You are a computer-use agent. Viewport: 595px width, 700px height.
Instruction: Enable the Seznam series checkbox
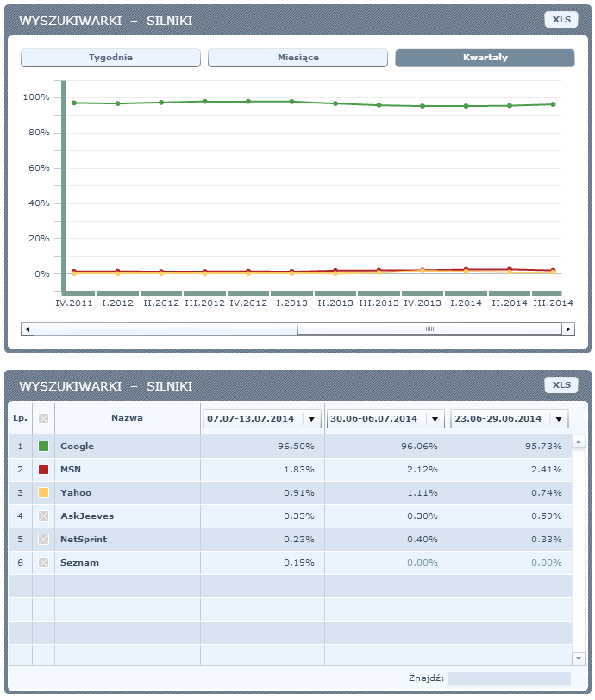43,562
